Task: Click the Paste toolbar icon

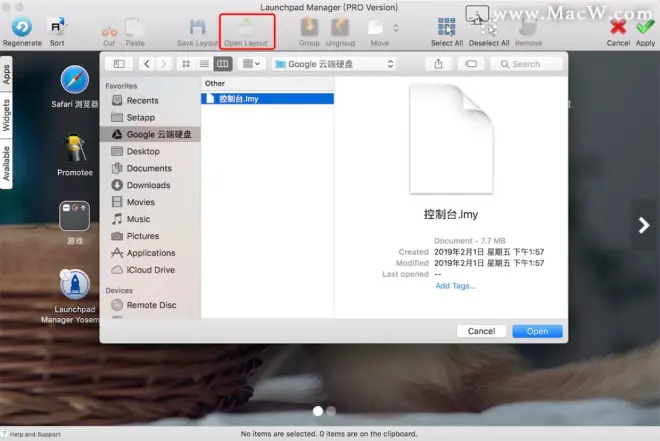Action: coord(134,28)
